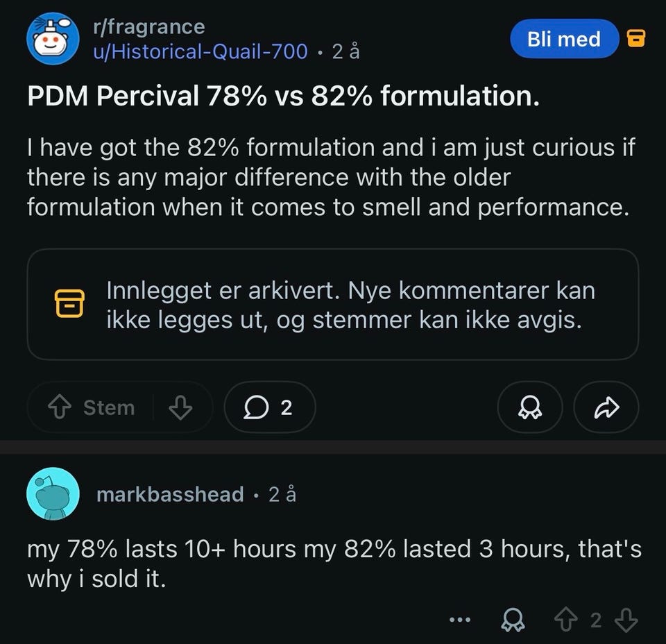The width and height of the screenshot is (666, 644).
Task: Downvote markbasshead's comment
Action: (x=626, y=620)
